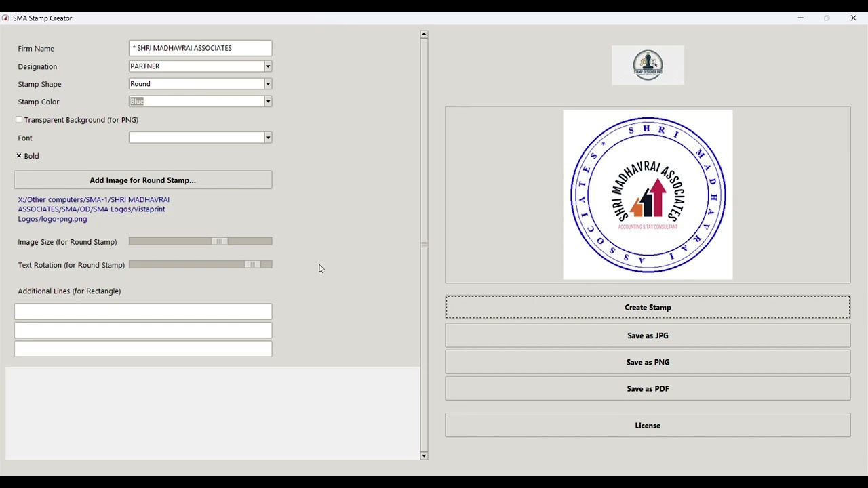Save the stamp as PDF
The width and height of the screenshot is (868, 488).
point(648,389)
